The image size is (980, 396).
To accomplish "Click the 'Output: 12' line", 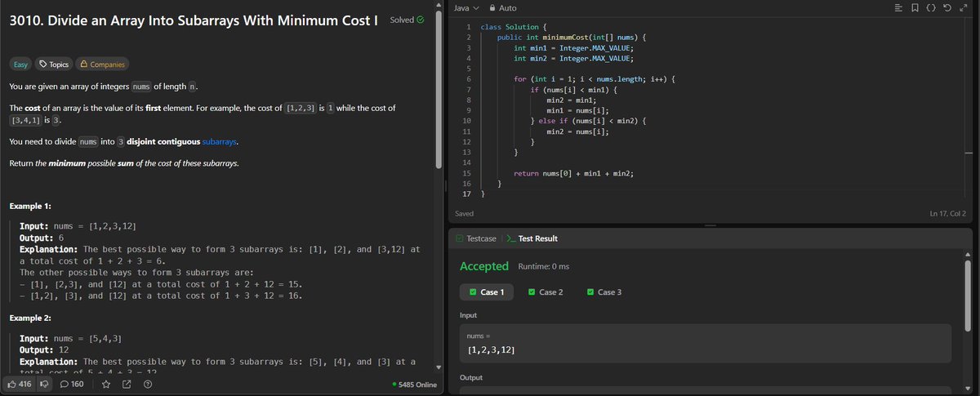I will point(45,349).
